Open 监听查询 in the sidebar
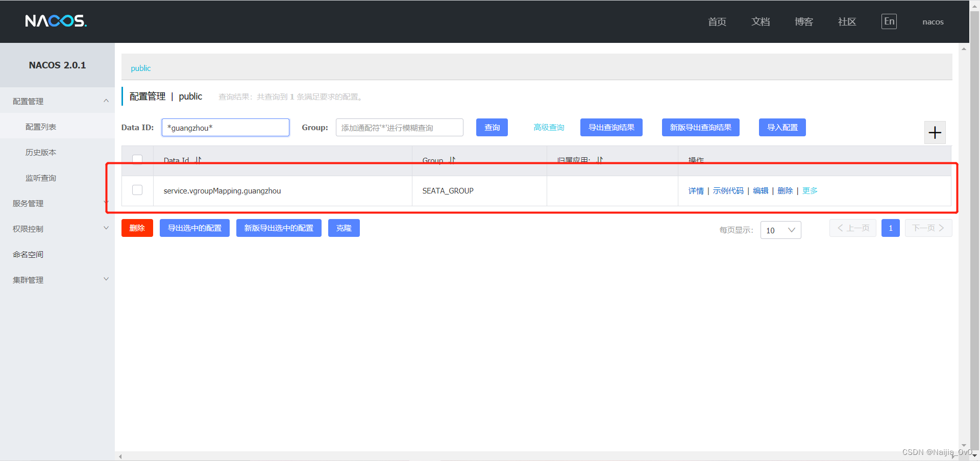 41,178
